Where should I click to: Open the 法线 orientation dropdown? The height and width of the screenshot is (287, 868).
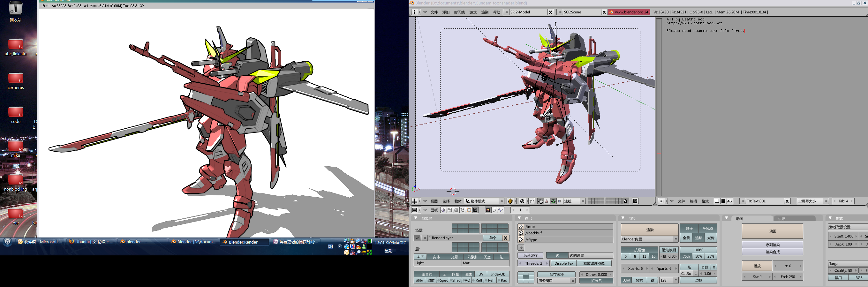point(575,201)
